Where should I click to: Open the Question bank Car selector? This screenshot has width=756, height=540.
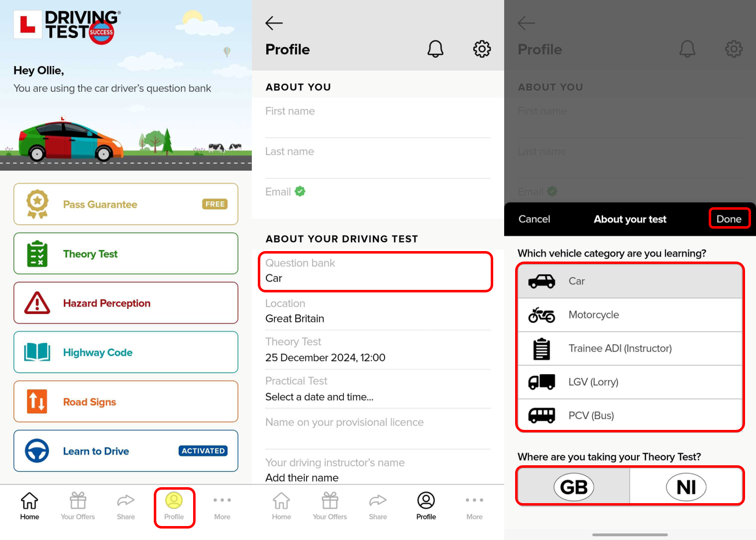point(376,271)
